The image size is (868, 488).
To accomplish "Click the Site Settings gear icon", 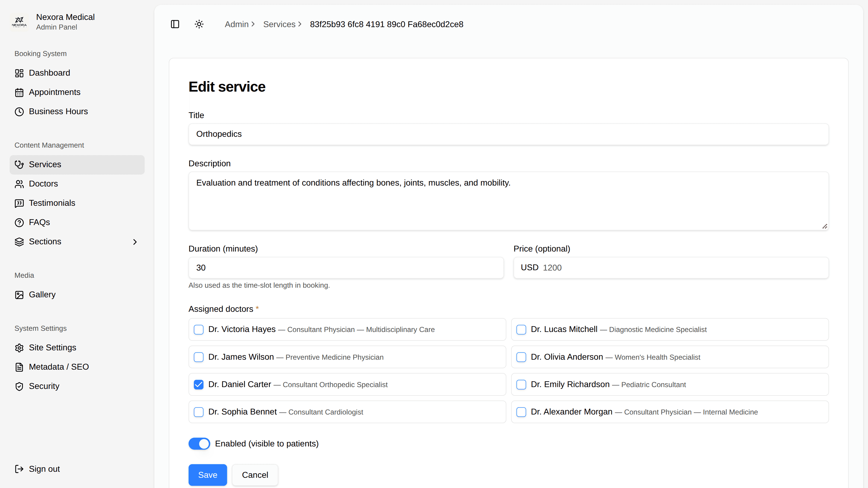I will 19,348.
